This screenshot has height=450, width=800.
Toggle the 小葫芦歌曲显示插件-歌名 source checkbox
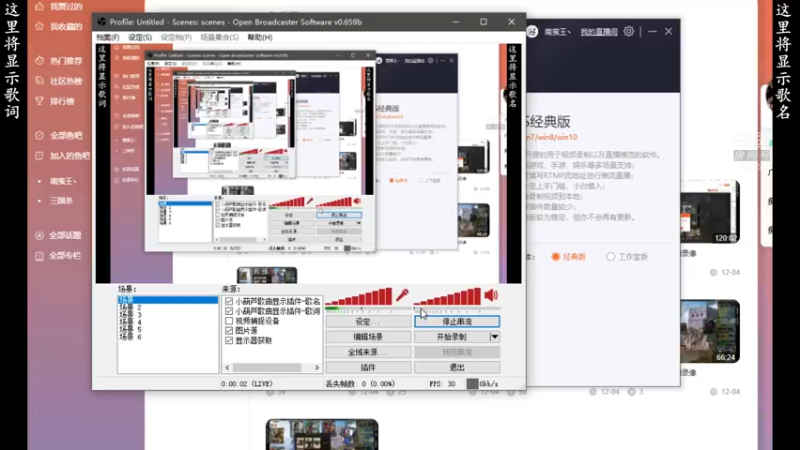(229, 302)
